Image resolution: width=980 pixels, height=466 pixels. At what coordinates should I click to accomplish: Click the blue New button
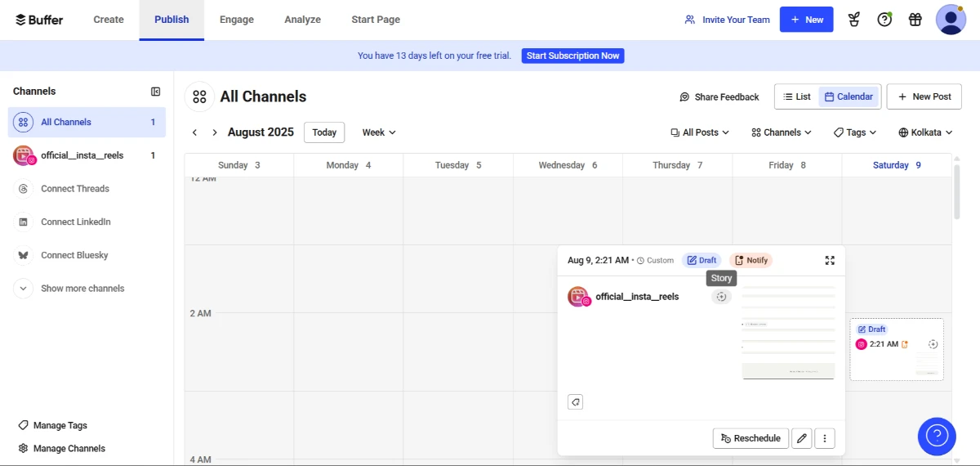click(x=806, y=20)
